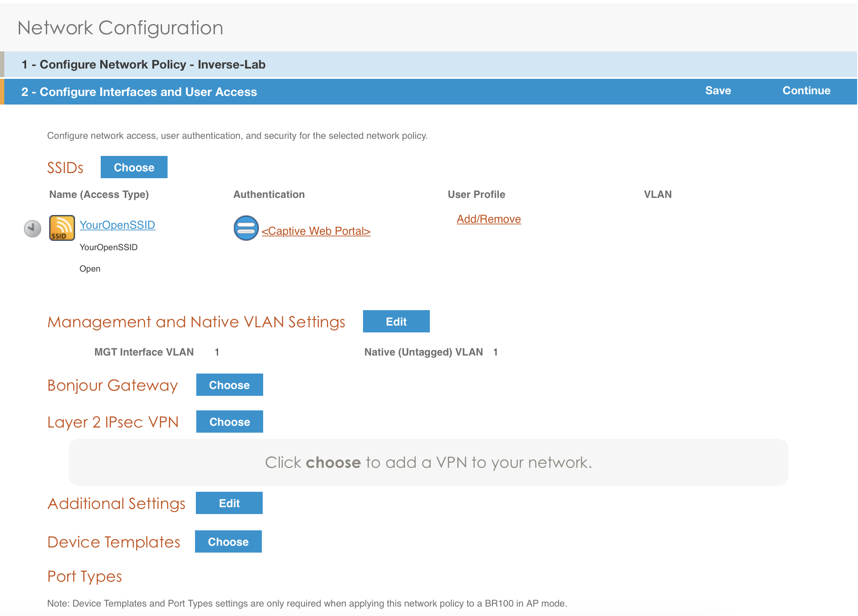The image size is (858, 616).
Task: Click the blue authentication icon before Captive Web Portal
Action: point(246,229)
